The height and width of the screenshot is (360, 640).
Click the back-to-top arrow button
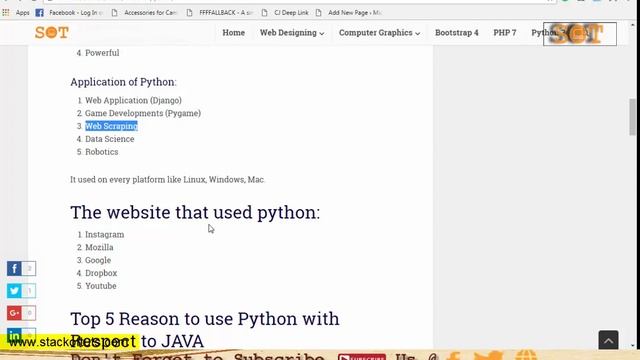pos(608,340)
